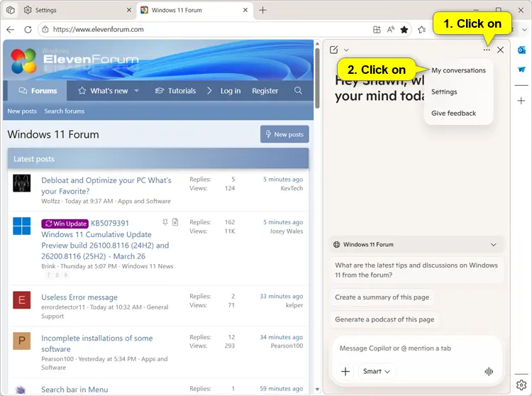This screenshot has width=532, height=396.
Task: Open the Search forums link
Action: [64, 111]
